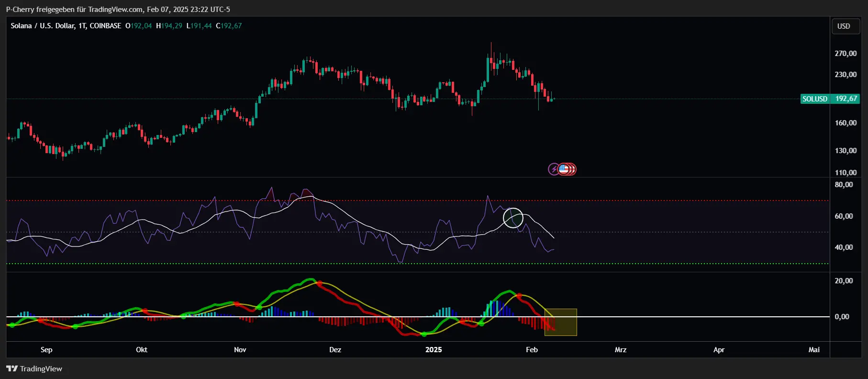
Task: Click the 60,00 RSI axis label
Action: tap(844, 216)
